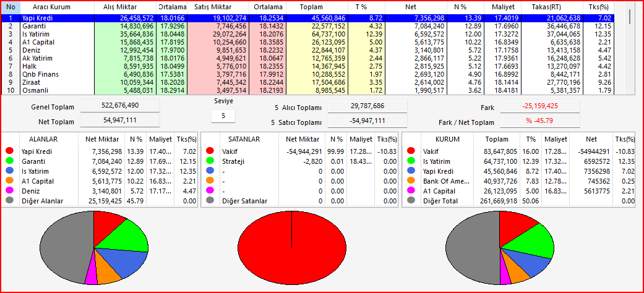Image resolution: width=644 pixels, height=293 pixels.
Task: Click green swatch next to Strateji in SATANLAR
Action: point(210,161)
